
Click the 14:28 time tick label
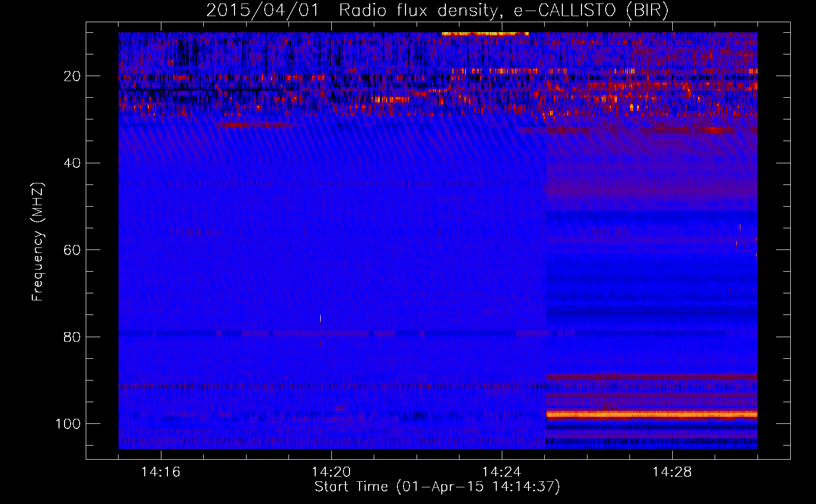tap(672, 472)
